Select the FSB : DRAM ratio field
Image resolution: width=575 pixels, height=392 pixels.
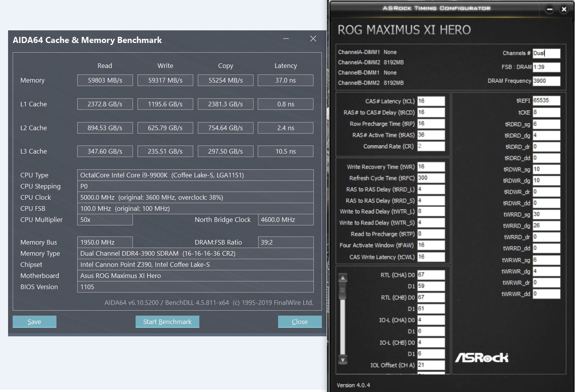[546, 67]
